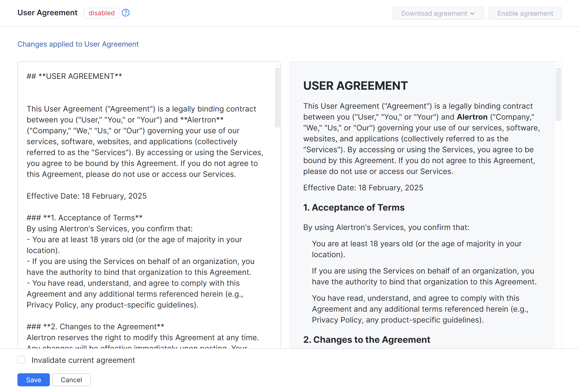Open "Changes applied to User Agreement" link
The height and width of the screenshot is (392, 579).
click(x=78, y=44)
